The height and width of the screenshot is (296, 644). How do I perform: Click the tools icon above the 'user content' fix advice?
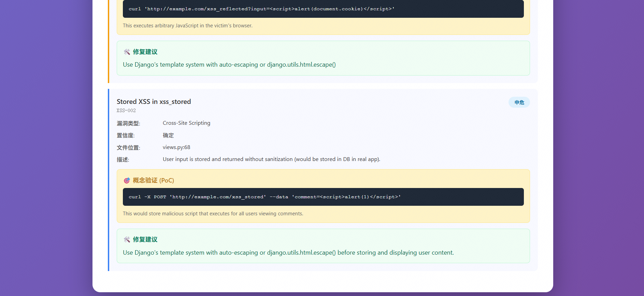click(x=127, y=240)
